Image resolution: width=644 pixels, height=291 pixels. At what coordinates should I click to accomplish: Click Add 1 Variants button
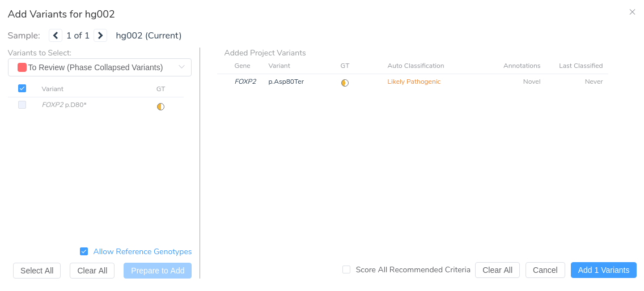point(603,270)
